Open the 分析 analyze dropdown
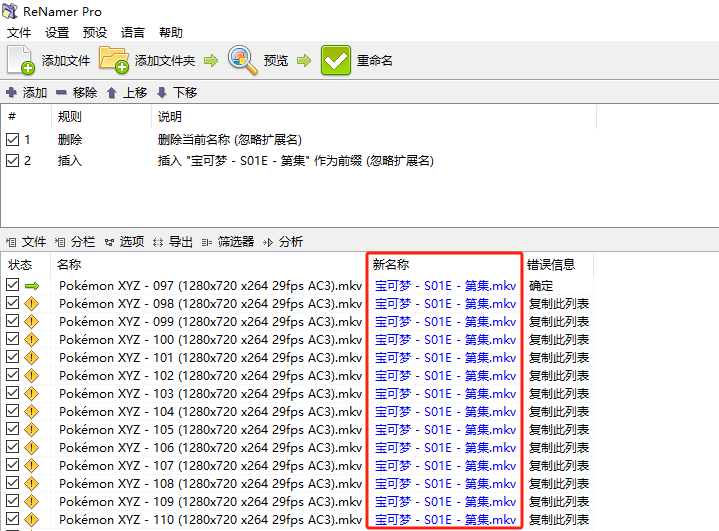Image resolution: width=719 pixels, height=531 pixels. (x=291, y=242)
